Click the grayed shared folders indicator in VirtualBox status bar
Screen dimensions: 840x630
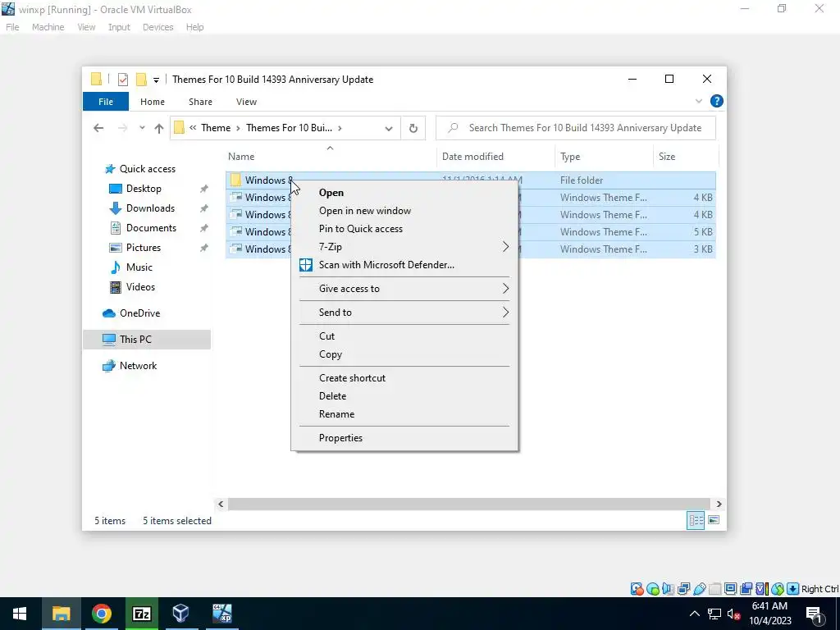(x=714, y=589)
